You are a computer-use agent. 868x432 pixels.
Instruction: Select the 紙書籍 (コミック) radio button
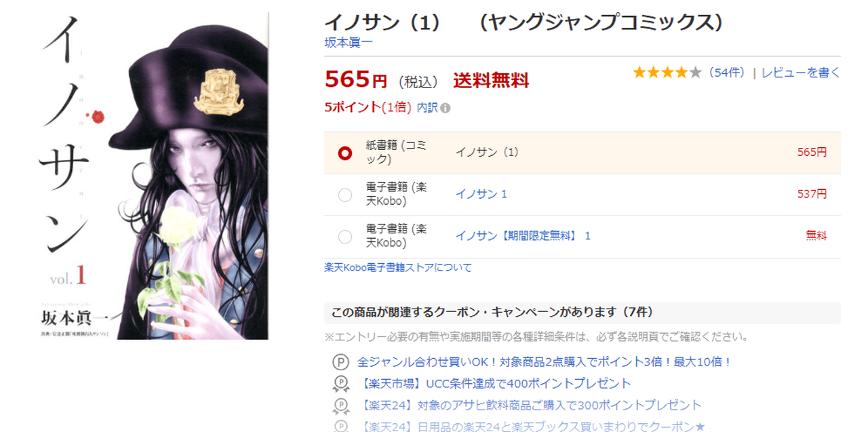[x=345, y=153]
